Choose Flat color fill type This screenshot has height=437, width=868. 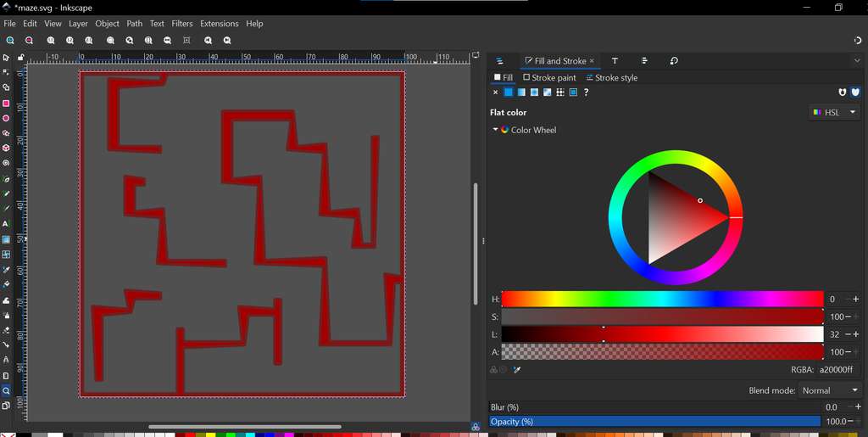pyautogui.click(x=509, y=92)
